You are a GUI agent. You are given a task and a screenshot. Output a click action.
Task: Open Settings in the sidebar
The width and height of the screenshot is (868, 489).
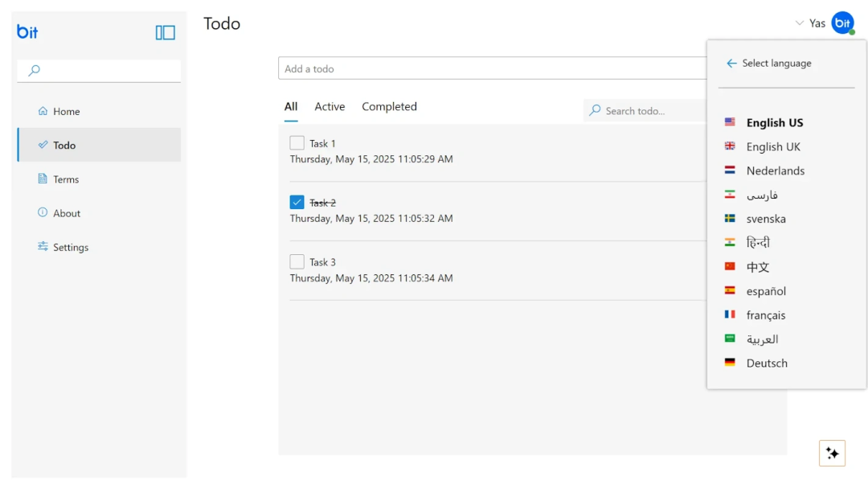99,246
